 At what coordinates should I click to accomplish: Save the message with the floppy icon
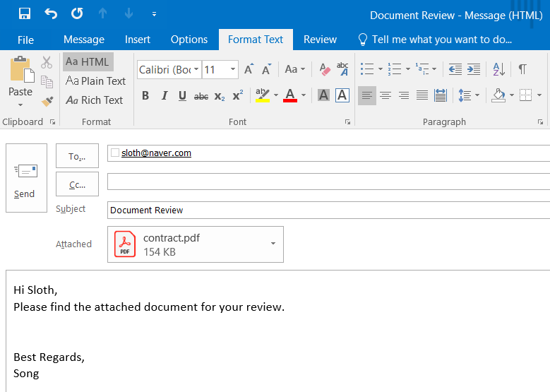(x=25, y=13)
